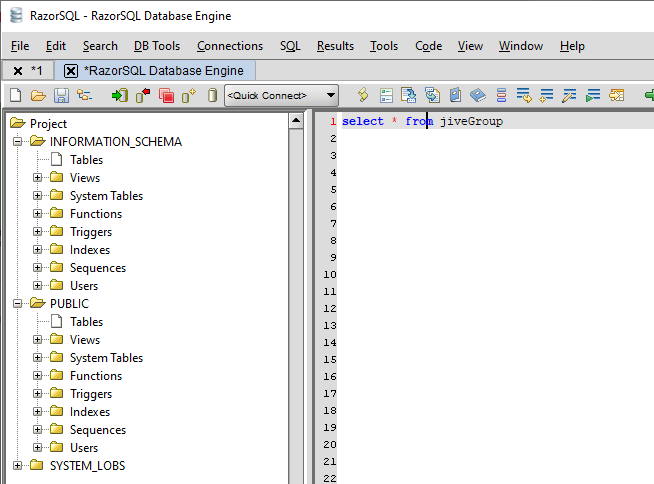Image resolution: width=654 pixels, height=484 pixels.
Task: Click the select keyword in editor
Action: 363,121
